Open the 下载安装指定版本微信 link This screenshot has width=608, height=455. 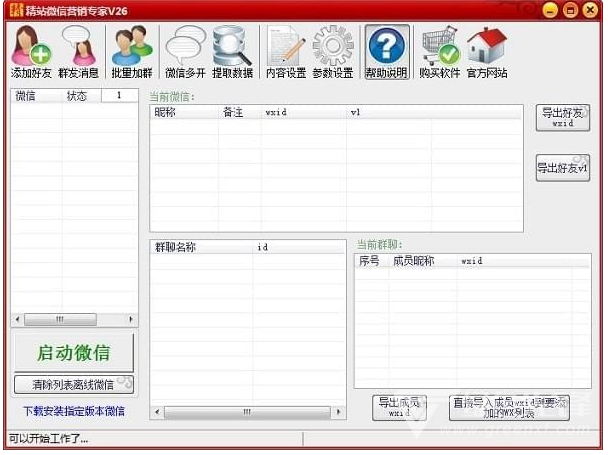pos(74,411)
